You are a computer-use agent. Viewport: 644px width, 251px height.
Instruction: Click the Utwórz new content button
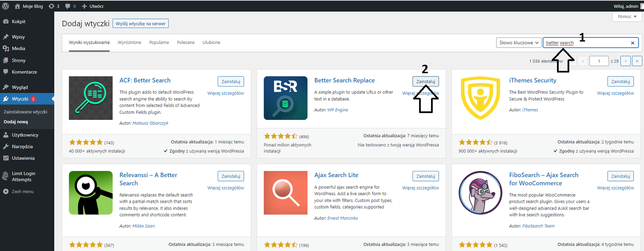[x=93, y=6]
